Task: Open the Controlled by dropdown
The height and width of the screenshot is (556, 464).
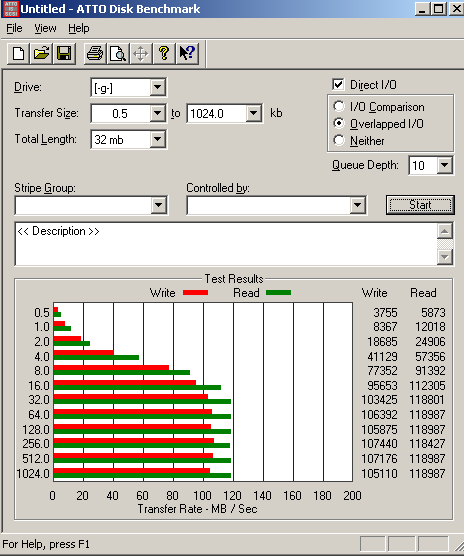Action: [357, 205]
